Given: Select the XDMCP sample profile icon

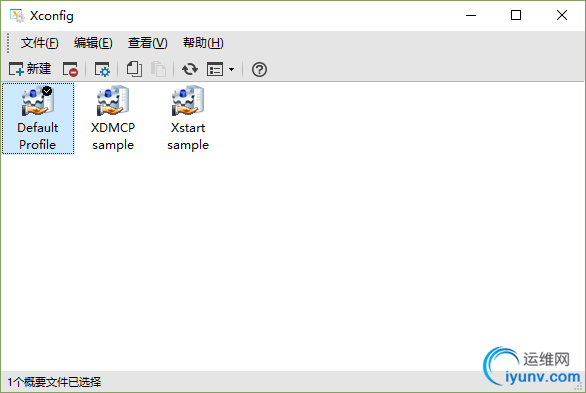Looking at the screenshot, I should (x=113, y=118).
